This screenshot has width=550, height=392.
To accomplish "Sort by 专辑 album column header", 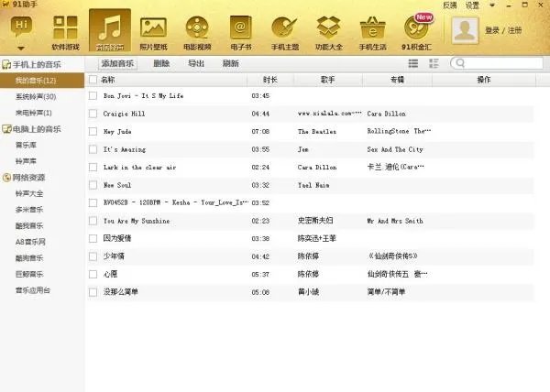I will click(397, 80).
